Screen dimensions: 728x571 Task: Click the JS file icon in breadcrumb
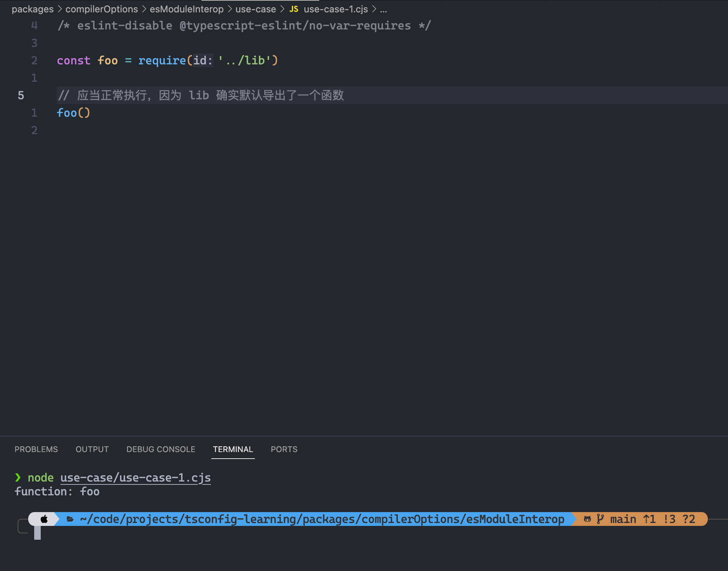(x=294, y=9)
